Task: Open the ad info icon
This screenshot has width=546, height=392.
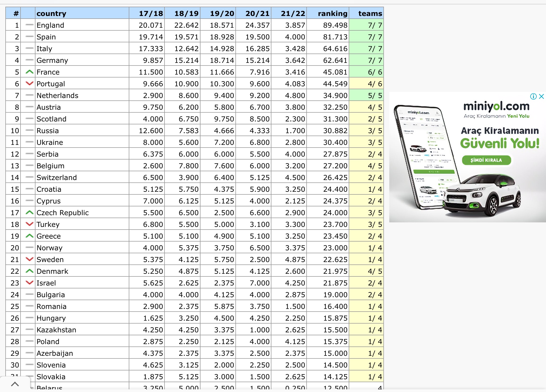Action: pyautogui.click(x=533, y=96)
